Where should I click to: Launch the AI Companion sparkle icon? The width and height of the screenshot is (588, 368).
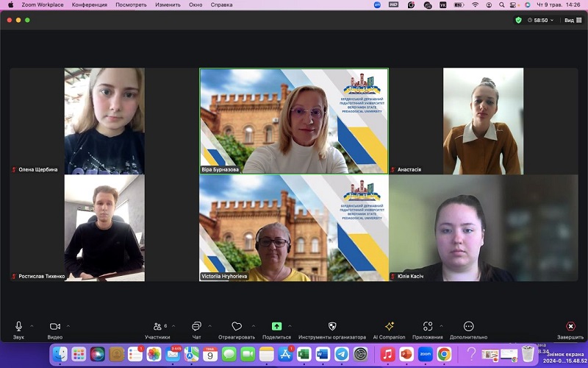click(389, 326)
